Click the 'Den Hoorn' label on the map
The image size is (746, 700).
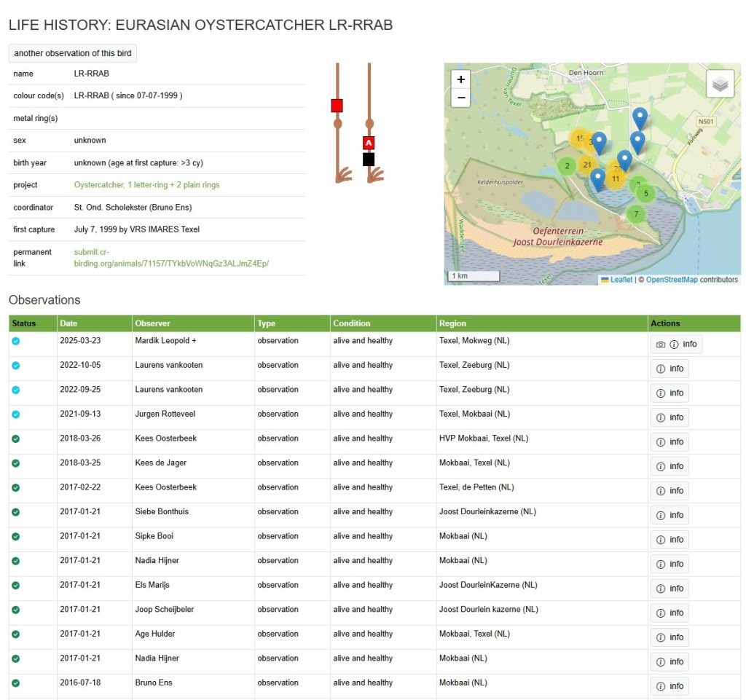[x=586, y=73]
